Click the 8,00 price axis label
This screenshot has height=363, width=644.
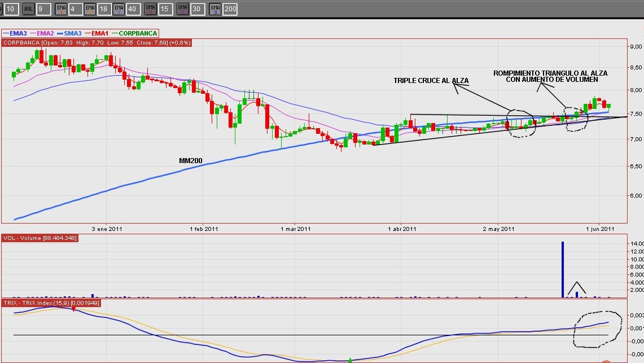pos(636,90)
